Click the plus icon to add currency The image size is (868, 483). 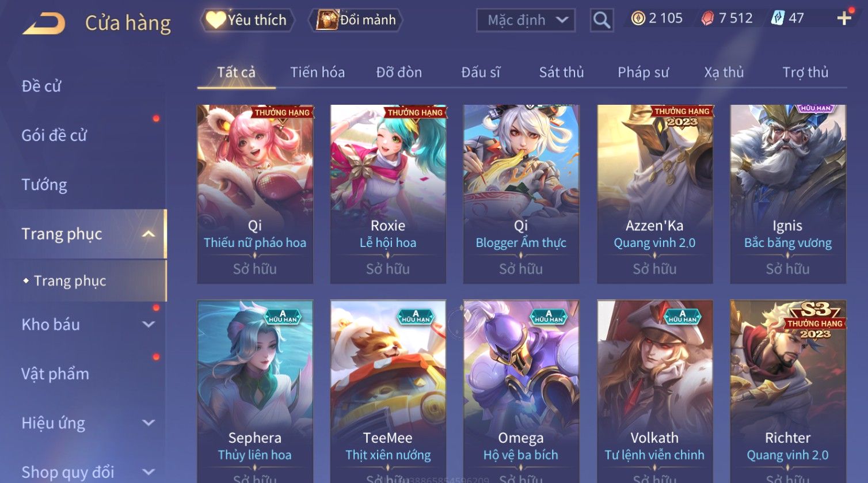pyautogui.click(x=844, y=18)
